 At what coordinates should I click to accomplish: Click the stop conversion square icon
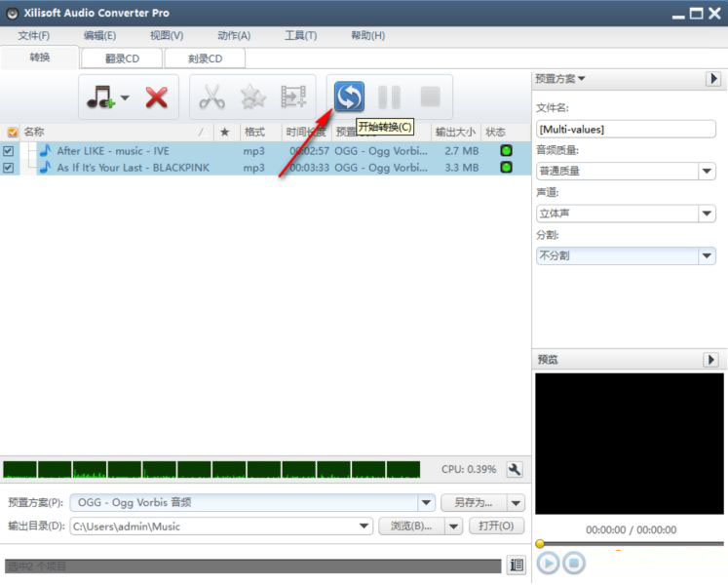point(431,97)
